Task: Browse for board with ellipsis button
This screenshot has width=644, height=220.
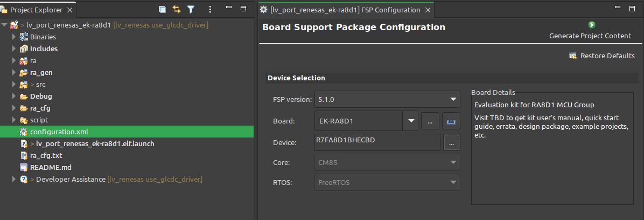Action: (430, 121)
